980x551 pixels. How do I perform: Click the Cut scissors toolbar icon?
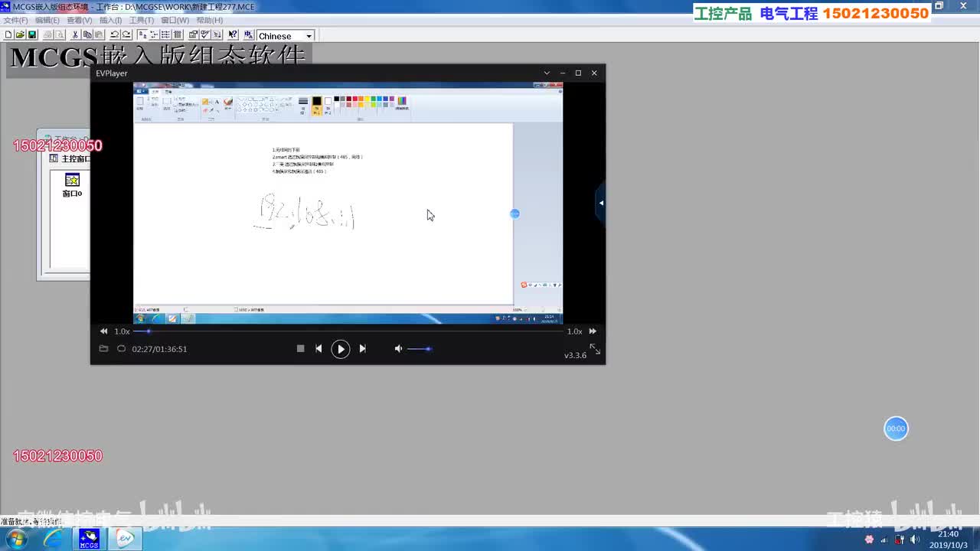(x=75, y=35)
